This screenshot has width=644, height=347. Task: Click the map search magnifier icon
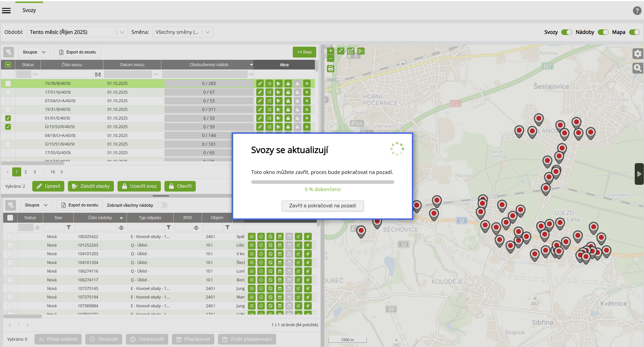pyautogui.click(x=637, y=68)
